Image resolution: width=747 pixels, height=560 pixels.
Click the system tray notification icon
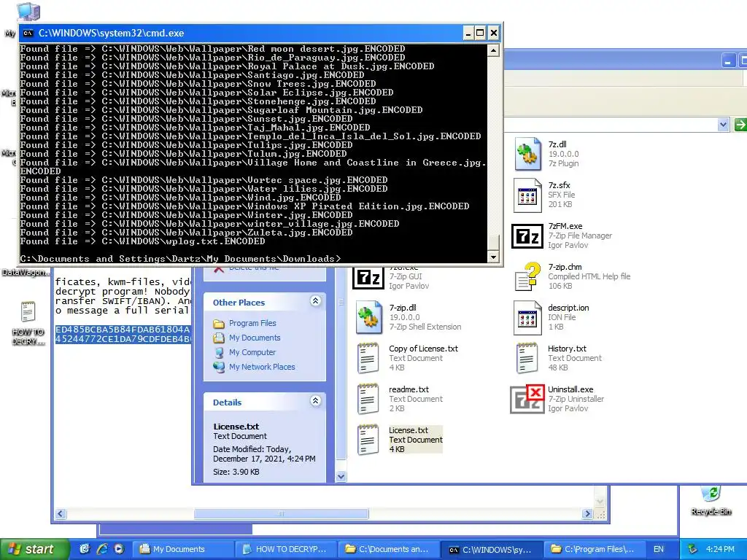tap(693, 549)
